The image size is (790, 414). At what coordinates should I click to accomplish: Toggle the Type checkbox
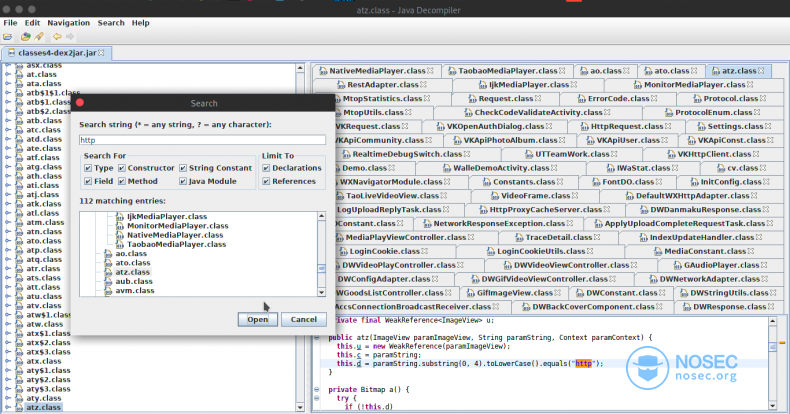(x=88, y=168)
